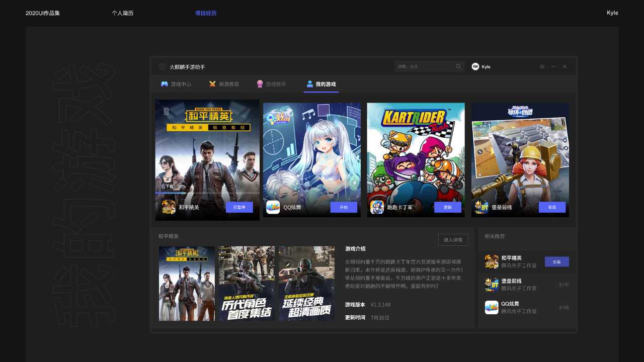Click update date 7月30日
The width and height of the screenshot is (644, 362).
coord(380,318)
